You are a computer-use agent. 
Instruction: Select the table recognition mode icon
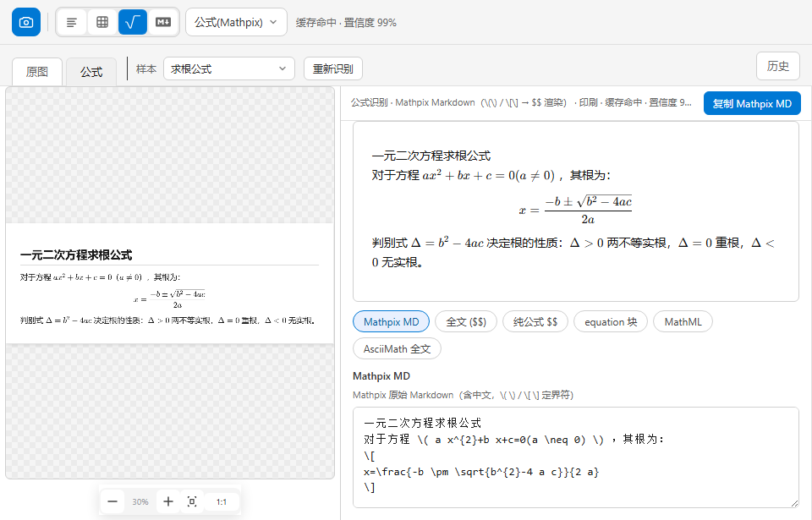102,22
